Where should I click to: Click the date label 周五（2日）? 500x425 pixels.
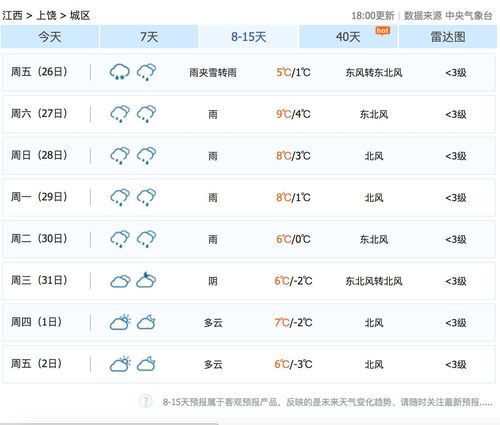pyautogui.click(x=37, y=364)
